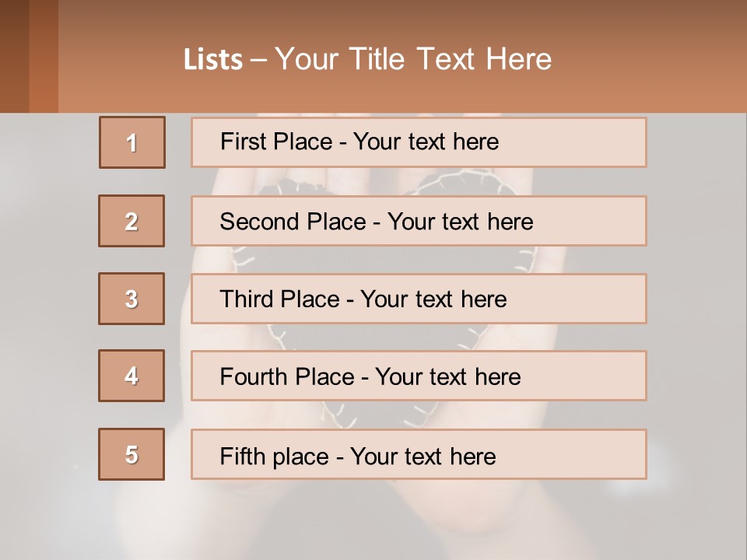Image resolution: width=747 pixels, height=560 pixels.
Task: Click the lighter orange vertical stripe beside it
Action: [x=44, y=56]
